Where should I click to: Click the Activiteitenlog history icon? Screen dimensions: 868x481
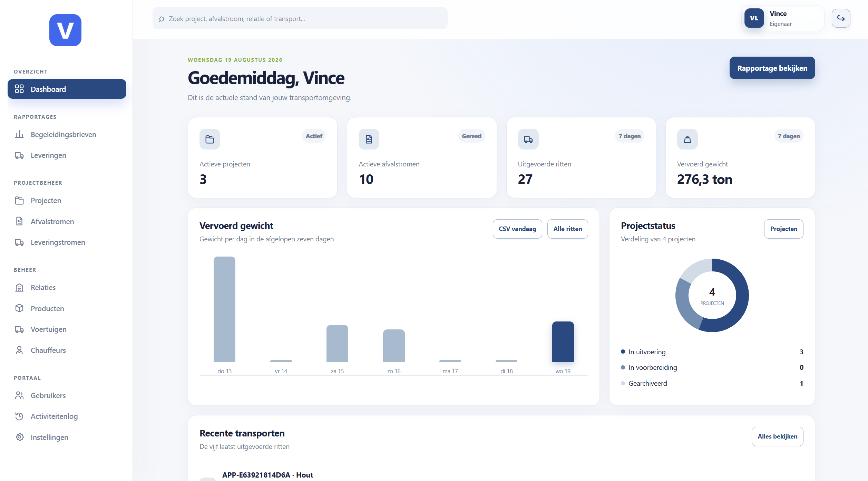click(x=19, y=416)
